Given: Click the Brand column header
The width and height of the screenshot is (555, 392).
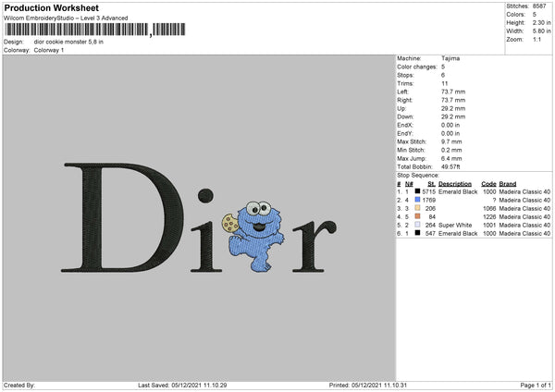Looking at the screenshot, I should coord(508,184).
